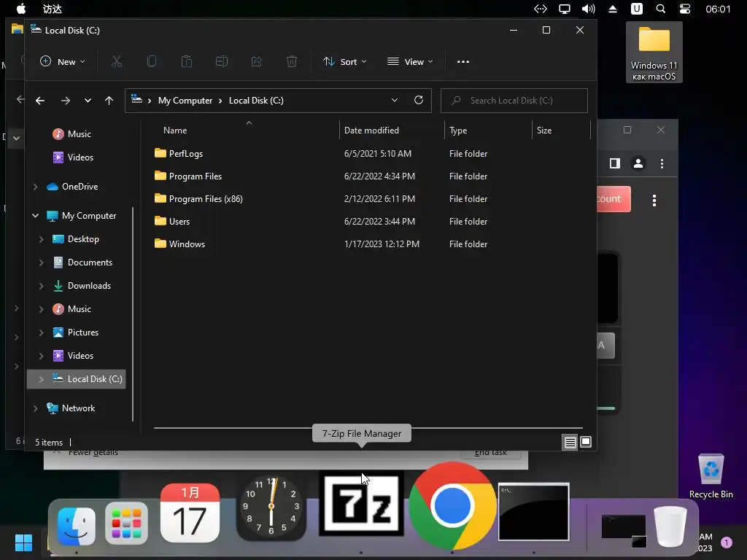Launch 7-Zip File Manager from dock

click(361, 505)
